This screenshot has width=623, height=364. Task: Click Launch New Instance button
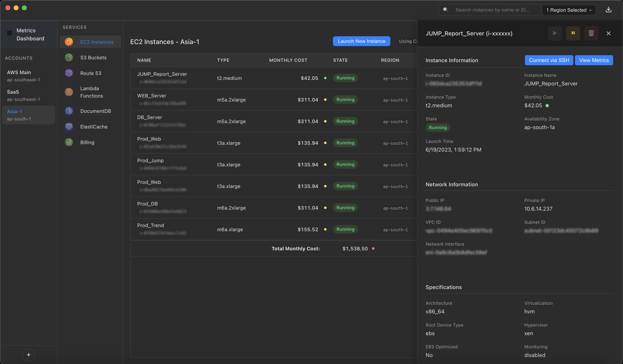point(361,41)
